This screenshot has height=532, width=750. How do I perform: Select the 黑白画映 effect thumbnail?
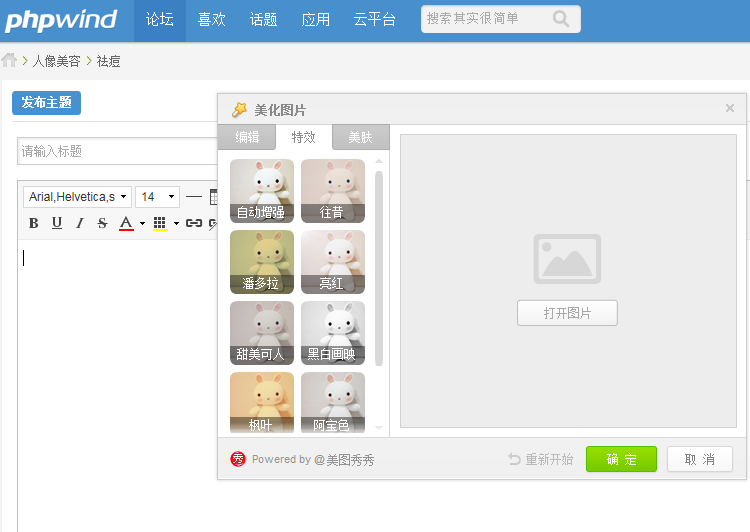pyautogui.click(x=333, y=333)
